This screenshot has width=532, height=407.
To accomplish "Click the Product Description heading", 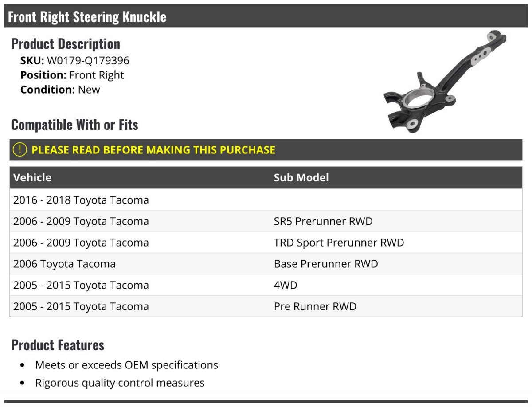I will [66, 44].
